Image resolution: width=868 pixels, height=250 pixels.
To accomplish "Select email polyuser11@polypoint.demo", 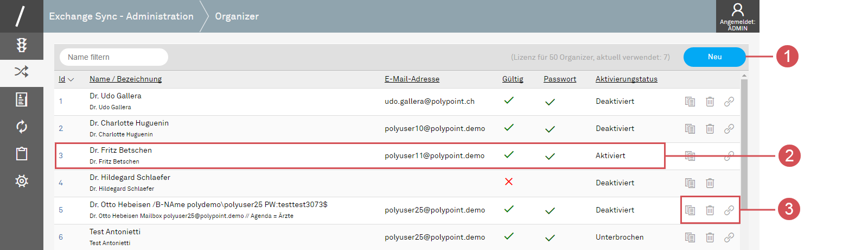I will pyautogui.click(x=435, y=156).
